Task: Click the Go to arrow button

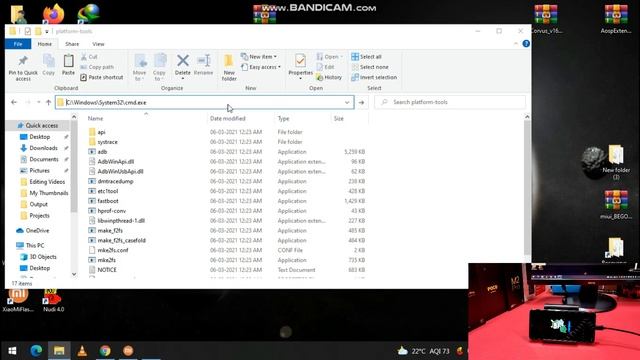Action: click(361, 102)
